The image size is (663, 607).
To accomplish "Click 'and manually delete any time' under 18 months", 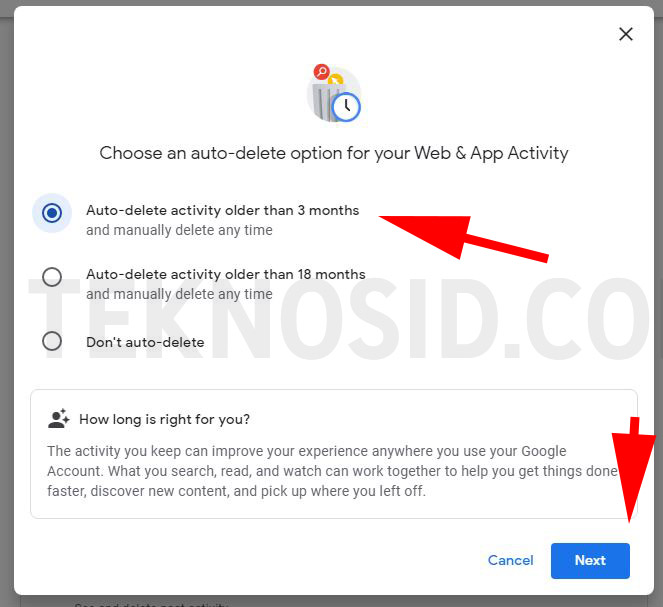I will [179, 294].
